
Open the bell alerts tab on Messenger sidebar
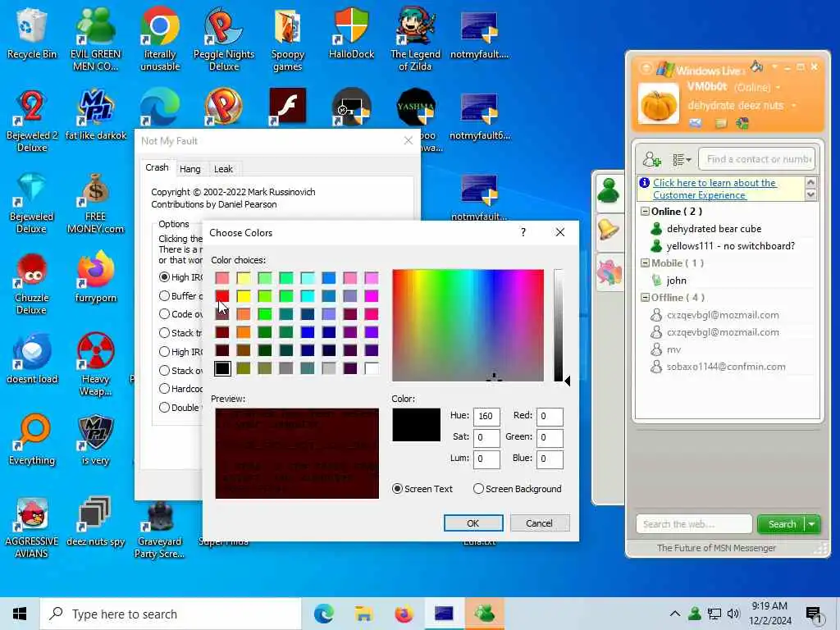coord(609,231)
